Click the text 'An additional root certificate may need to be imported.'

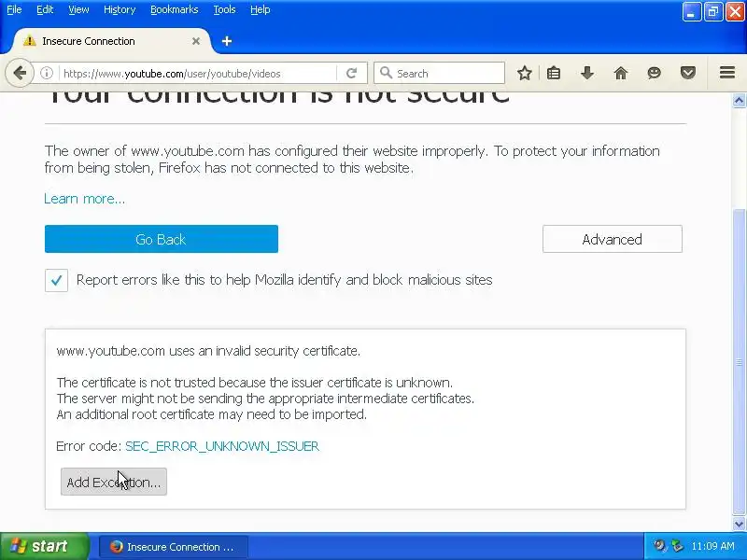click(x=212, y=414)
